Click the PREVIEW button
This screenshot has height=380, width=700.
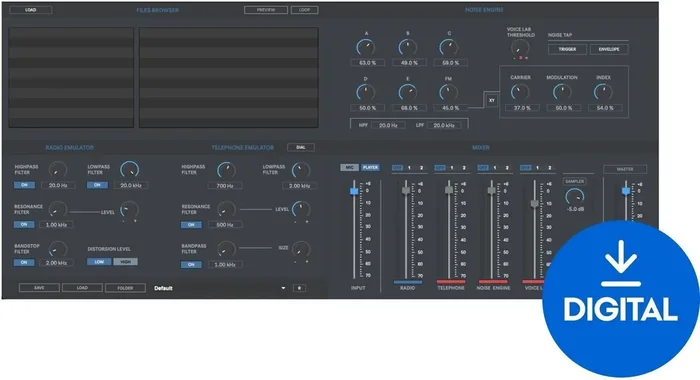(x=266, y=10)
